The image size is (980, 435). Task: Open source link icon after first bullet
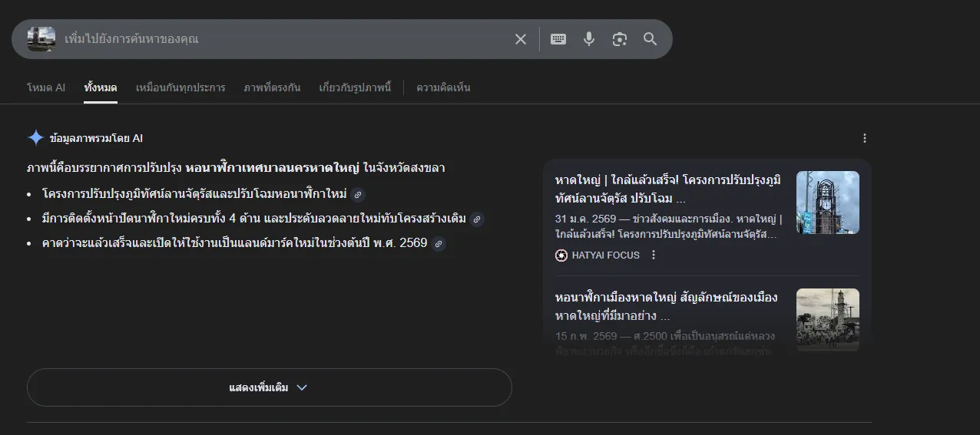coord(357,194)
